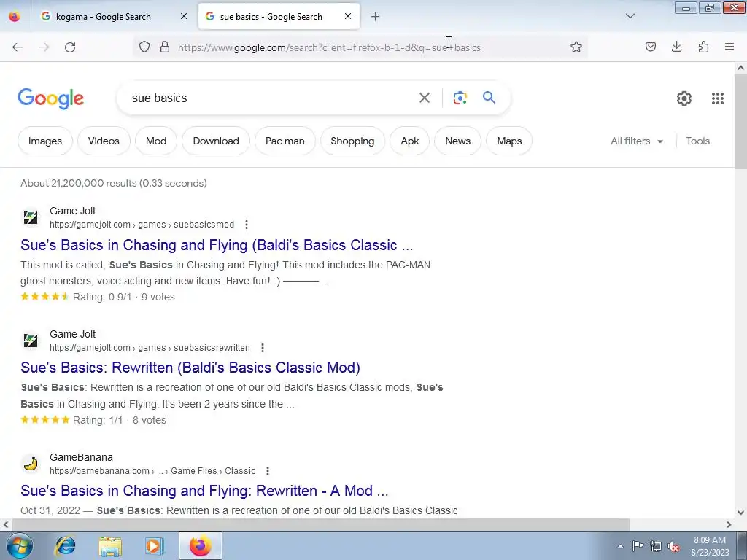Click the forward navigation arrow
Viewport: 747px width, 560px height.
tap(44, 47)
